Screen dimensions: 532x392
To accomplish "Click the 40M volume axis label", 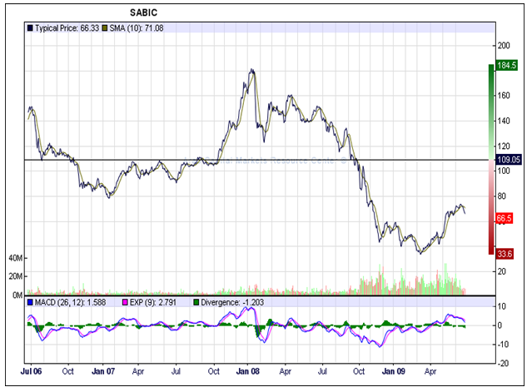I will pyautogui.click(x=14, y=258).
